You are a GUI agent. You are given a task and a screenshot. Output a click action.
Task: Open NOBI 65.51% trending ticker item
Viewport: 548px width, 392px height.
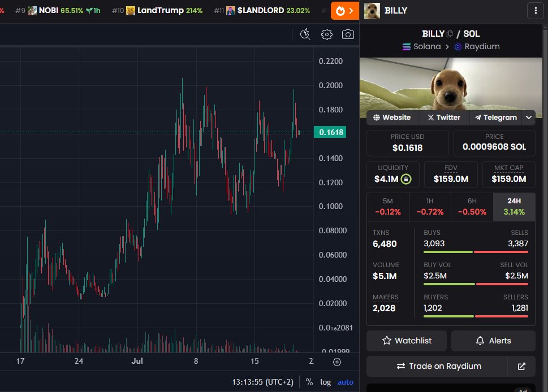coord(58,11)
